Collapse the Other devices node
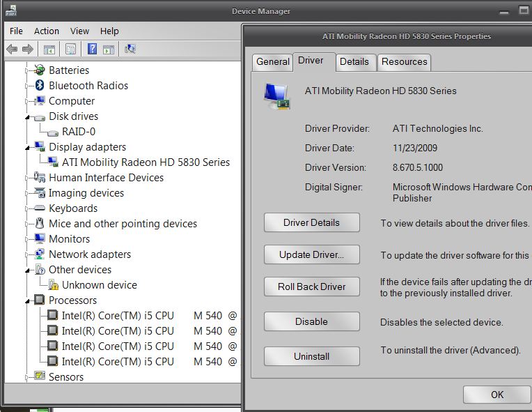The width and height of the screenshot is (532, 412). coord(27,270)
